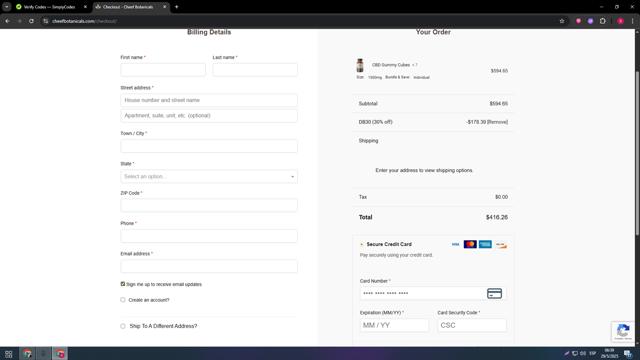This screenshot has width=640, height=360.
Task: Click the pink extension icon in toolbar
Action: click(578, 21)
